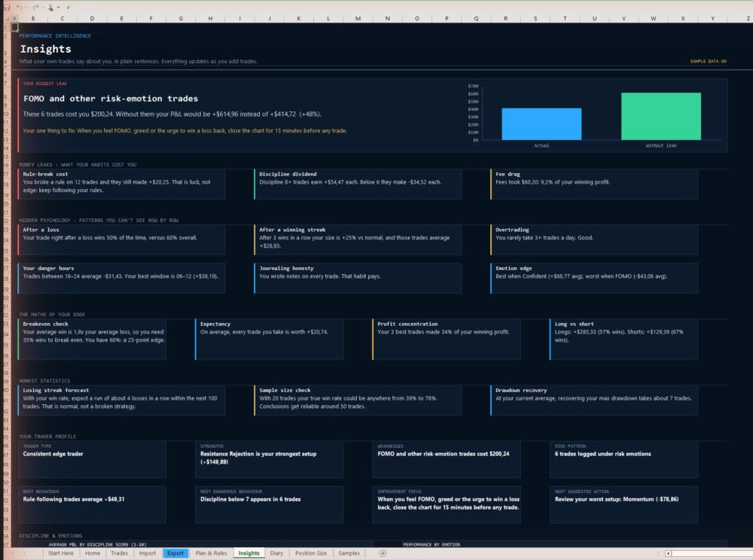
Task: Click the 'Rule-break cost' card title
Action: point(46,174)
